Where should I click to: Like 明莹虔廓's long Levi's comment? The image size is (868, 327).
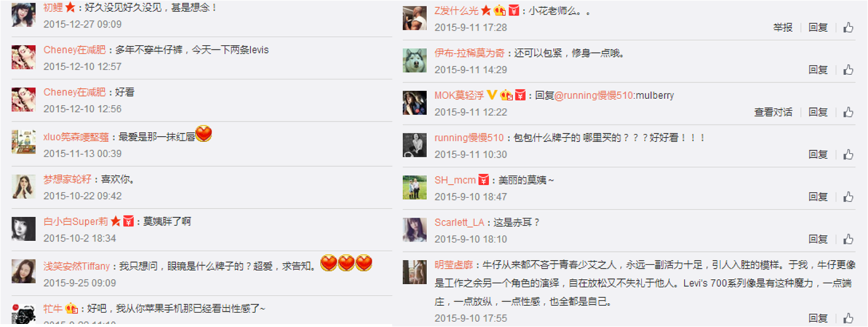tap(848, 318)
